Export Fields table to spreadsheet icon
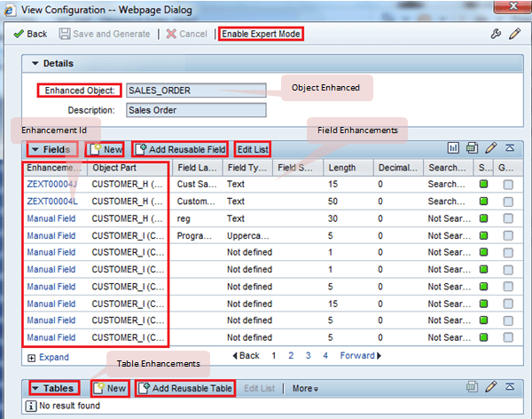Viewport: 532px width, 419px height. tap(472, 148)
